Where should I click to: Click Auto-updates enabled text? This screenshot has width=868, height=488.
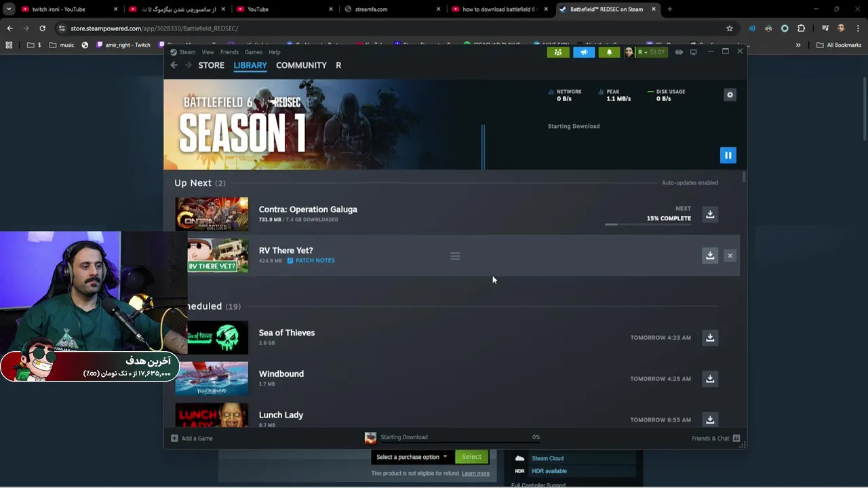[x=690, y=183]
